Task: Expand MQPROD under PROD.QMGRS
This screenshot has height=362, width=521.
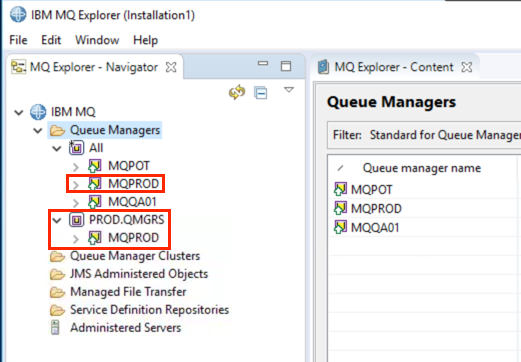Action: click(76, 238)
